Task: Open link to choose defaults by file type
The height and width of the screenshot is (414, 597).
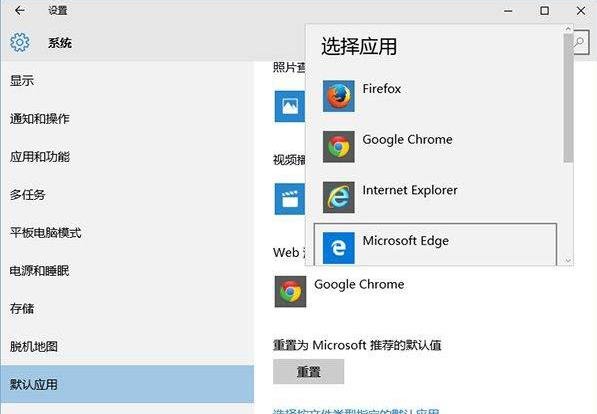Action: [356, 411]
